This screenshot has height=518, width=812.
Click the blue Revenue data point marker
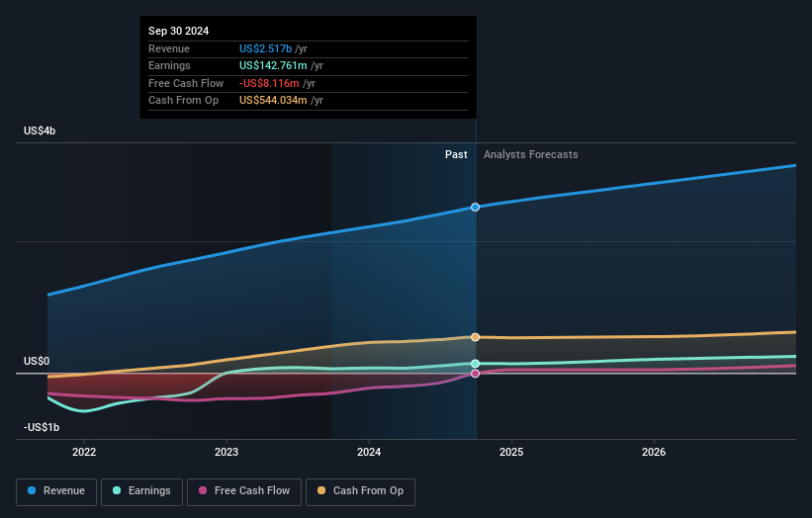point(475,207)
